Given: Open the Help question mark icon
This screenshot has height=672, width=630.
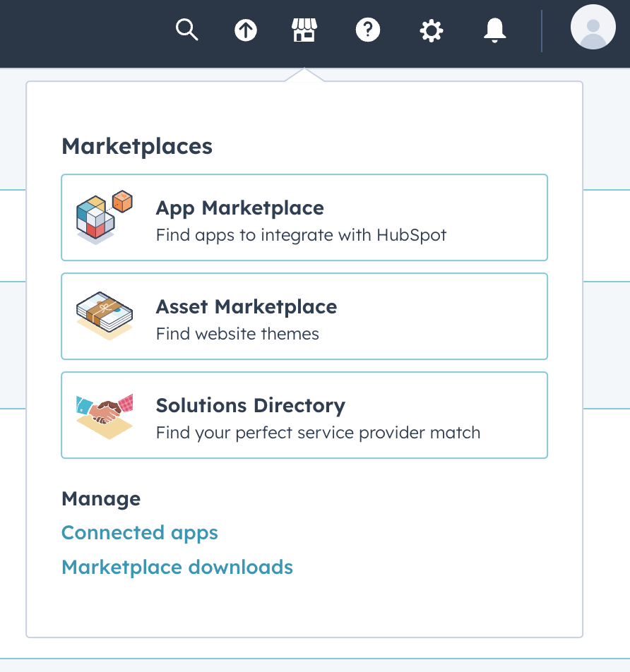Looking at the screenshot, I should [368, 30].
